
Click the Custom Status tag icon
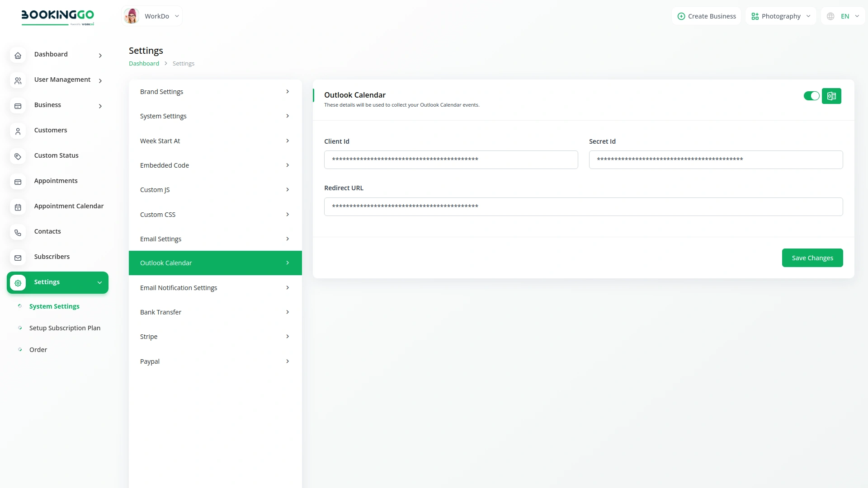(x=18, y=156)
